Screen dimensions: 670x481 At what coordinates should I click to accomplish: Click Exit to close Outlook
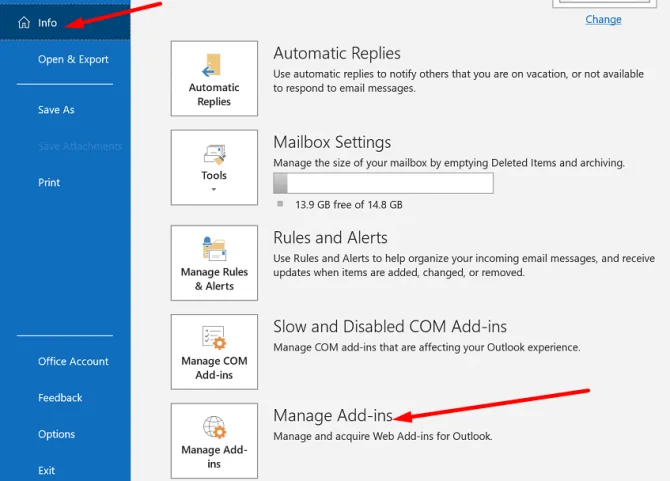46,470
